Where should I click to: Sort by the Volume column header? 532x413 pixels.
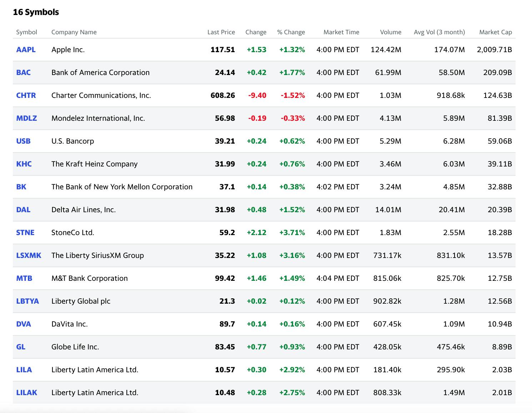(x=391, y=32)
